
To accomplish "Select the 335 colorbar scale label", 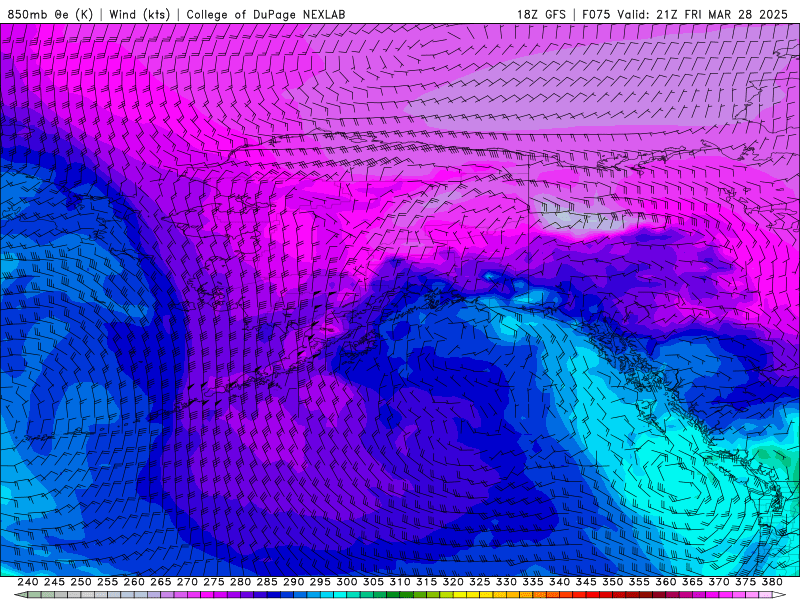I will (532, 582).
